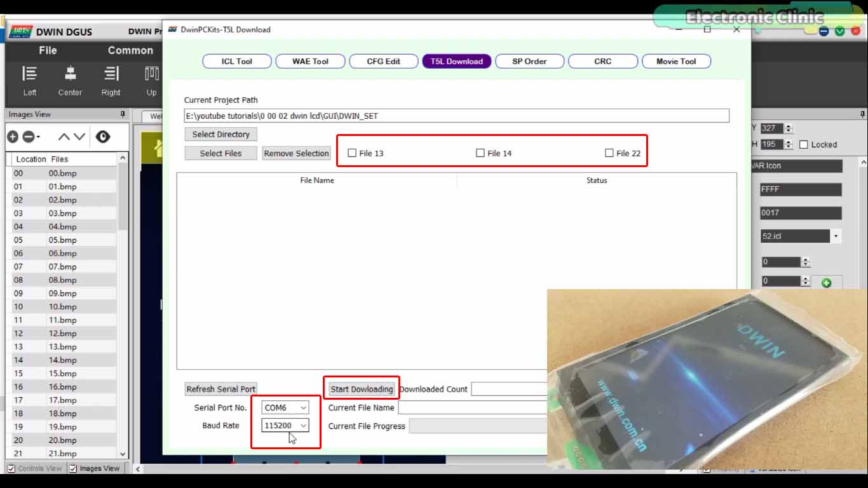
Task: Open the File menu in DGUS window
Action: point(48,50)
